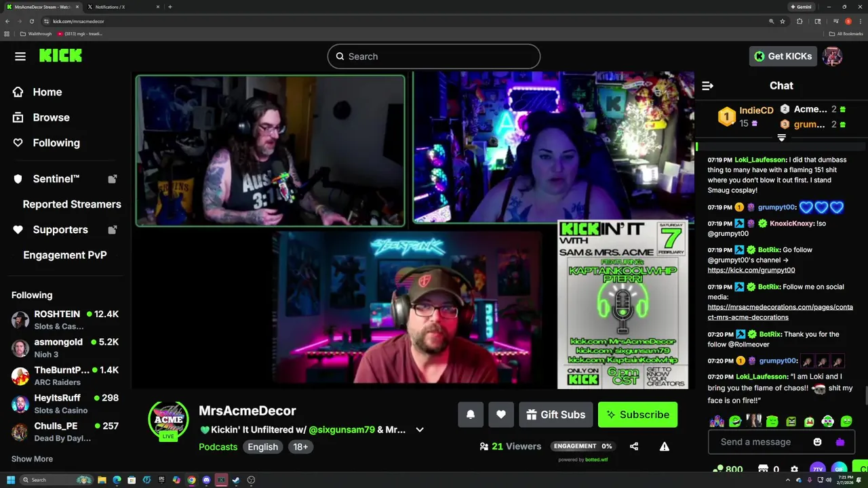Click Loki_Laufesson username in 07:19 message
Image resolution: width=868 pixels, height=488 pixels.
(x=760, y=160)
